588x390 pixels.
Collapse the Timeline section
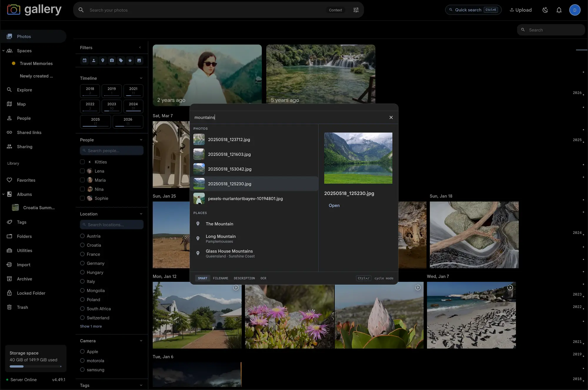[141, 78]
